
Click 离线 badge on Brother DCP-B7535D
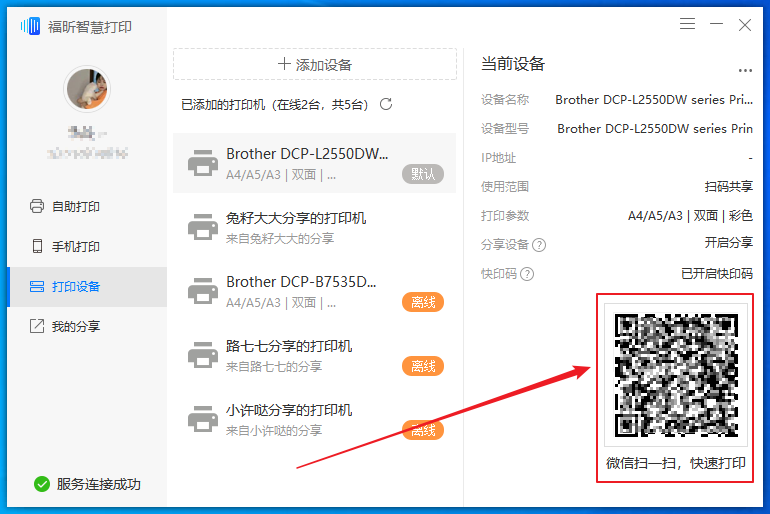423,302
